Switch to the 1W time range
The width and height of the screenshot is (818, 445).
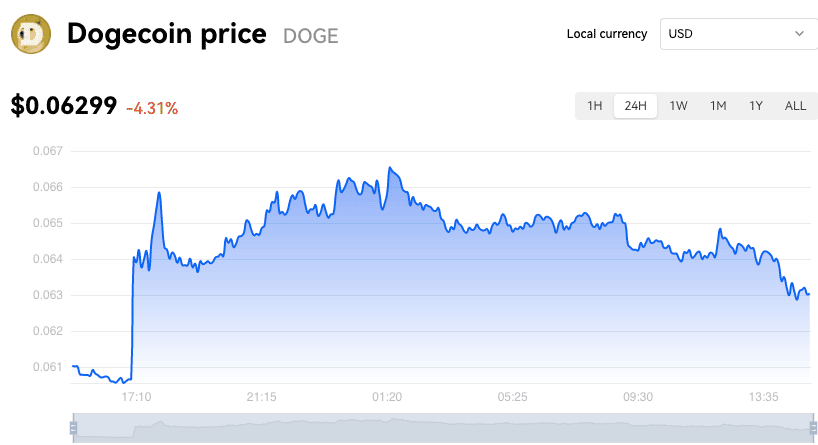coord(678,106)
